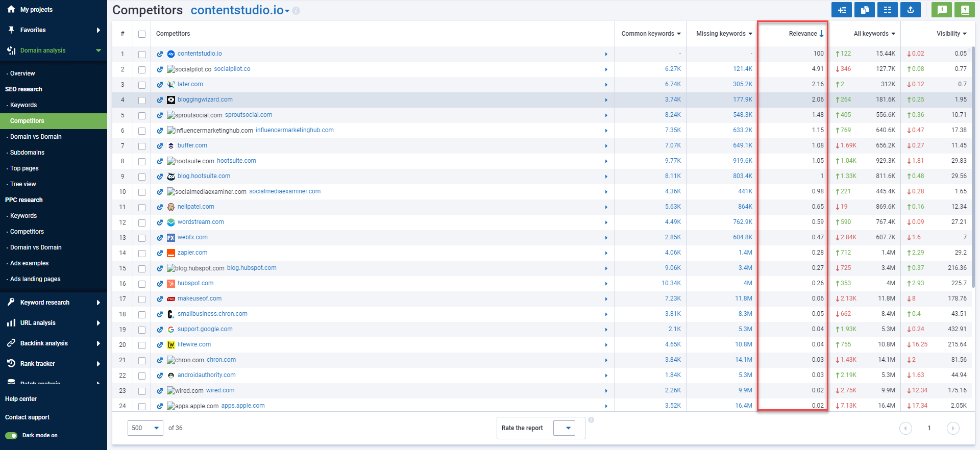Image resolution: width=980 pixels, height=450 pixels.
Task: Open external link icon for lifewire.com row
Action: click(160, 345)
